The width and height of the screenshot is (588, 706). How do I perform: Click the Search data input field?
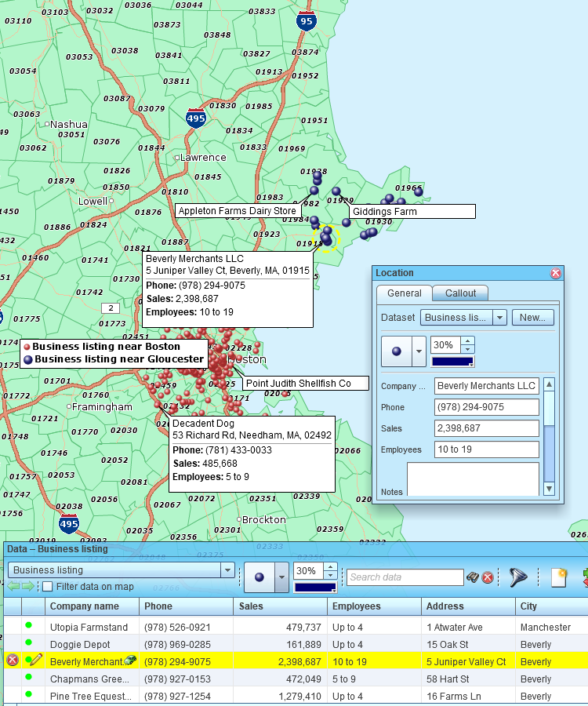coord(405,577)
